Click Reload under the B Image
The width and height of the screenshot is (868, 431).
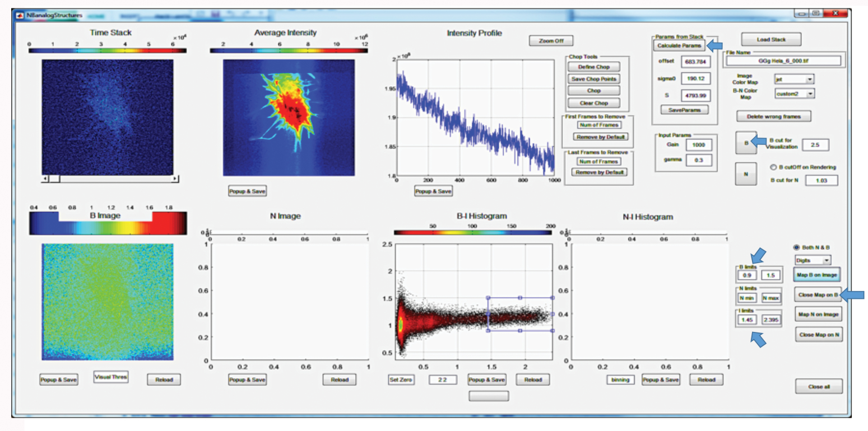[x=164, y=380]
